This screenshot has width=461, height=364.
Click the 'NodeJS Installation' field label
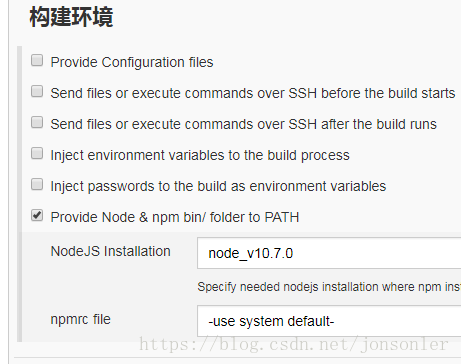tap(110, 251)
